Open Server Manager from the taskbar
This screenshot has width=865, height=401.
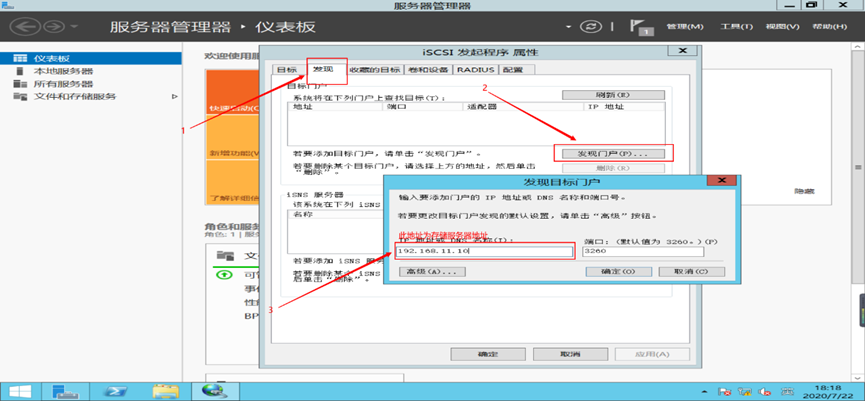coord(67,391)
